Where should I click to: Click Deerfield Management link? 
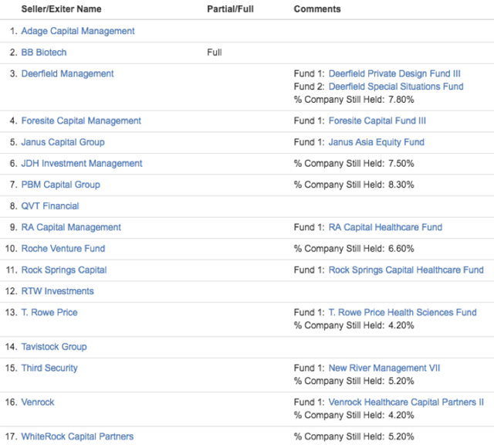[67, 74]
